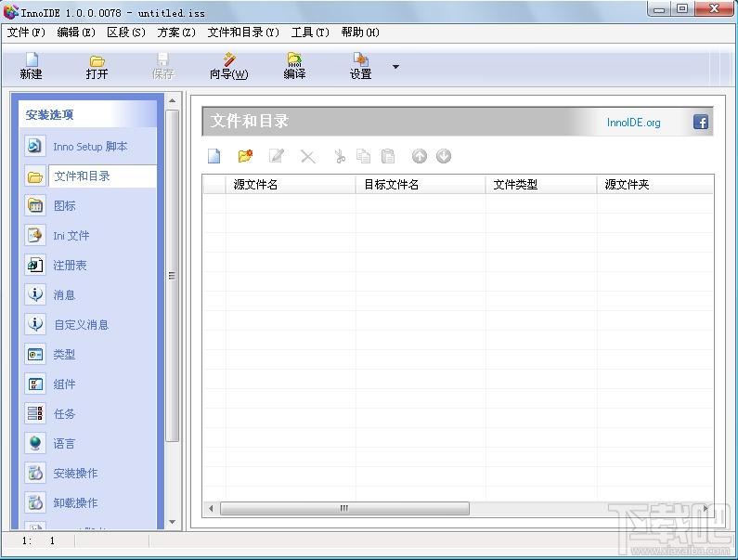Image resolution: width=738 pixels, height=560 pixels.
Task: Click the Facebook icon in header
Action: click(x=701, y=122)
